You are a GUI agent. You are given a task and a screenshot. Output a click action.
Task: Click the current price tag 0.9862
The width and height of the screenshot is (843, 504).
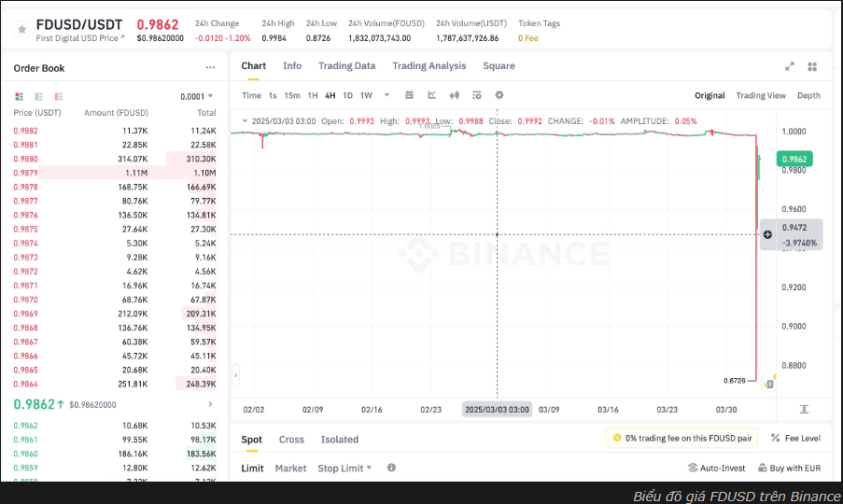[794, 159]
